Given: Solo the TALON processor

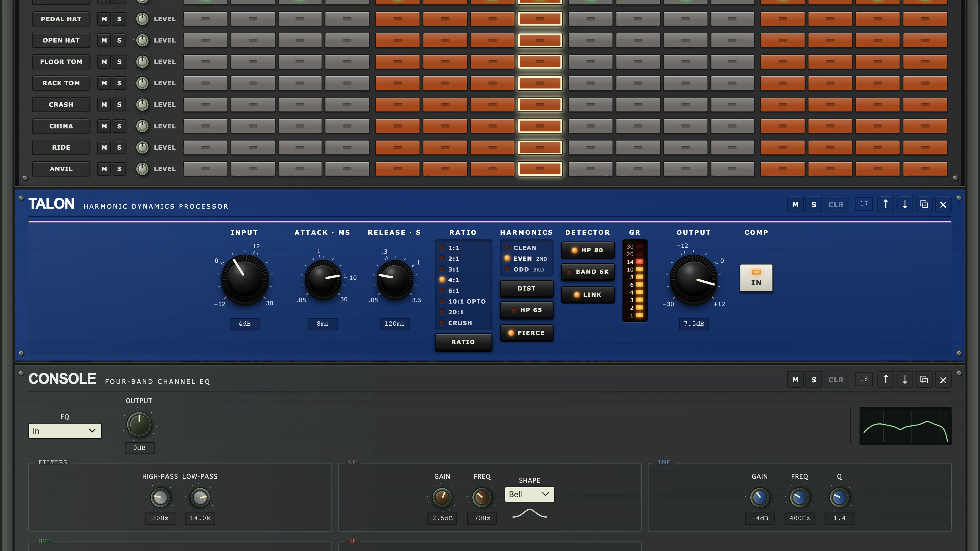Looking at the screenshot, I should (x=814, y=204).
